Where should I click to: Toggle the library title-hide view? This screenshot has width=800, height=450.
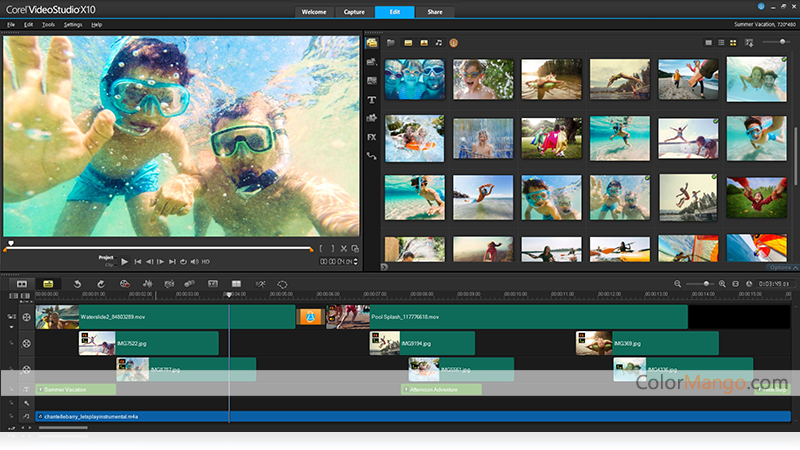pos(708,43)
